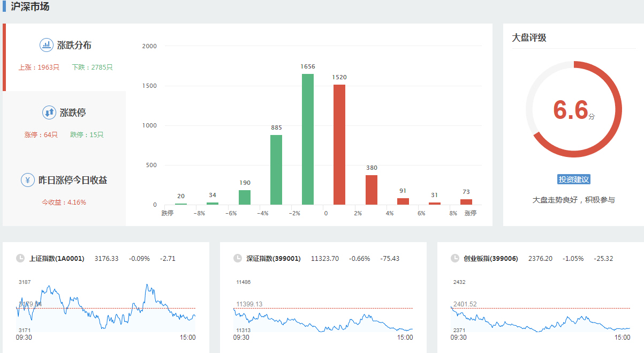Click the 投资建议 button
This screenshot has height=353, width=644.
[573, 179]
